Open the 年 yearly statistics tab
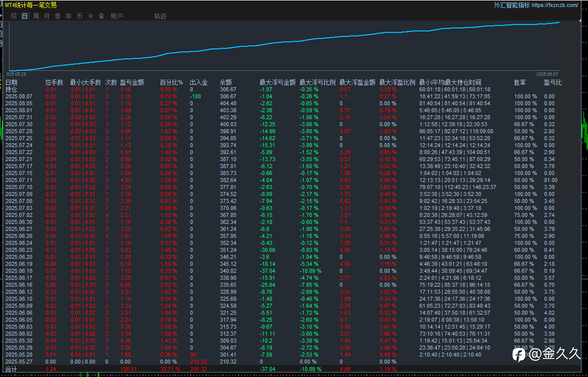 coord(69,16)
